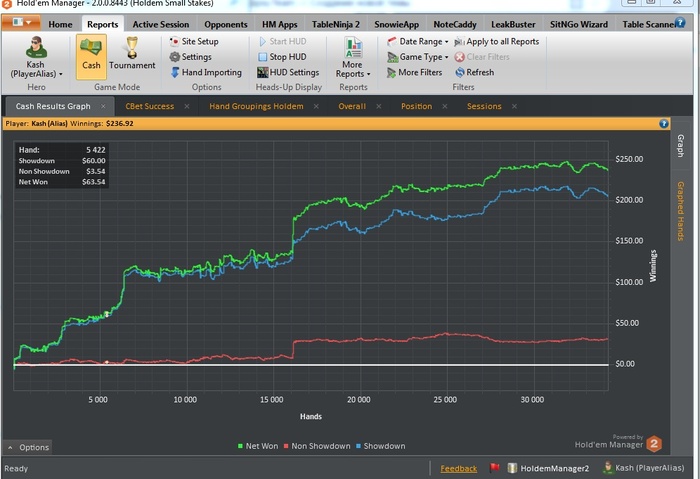The image size is (700, 479).
Task: Open the Settings gear option
Action: [x=191, y=57]
